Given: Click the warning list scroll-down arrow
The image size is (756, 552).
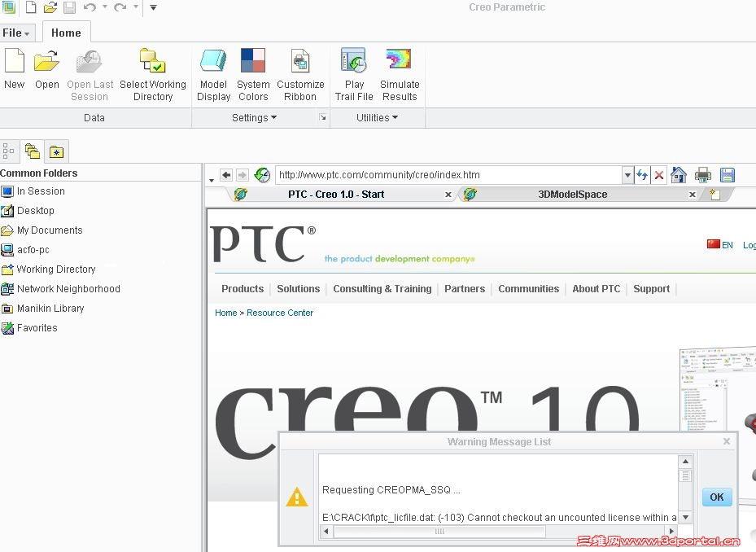Looking at the screenshot, I should 685,517.
